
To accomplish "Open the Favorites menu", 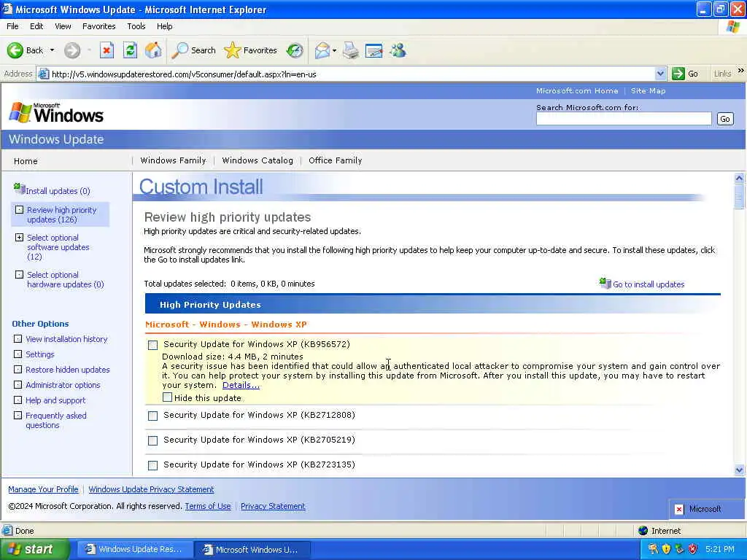I will (98, 26).
